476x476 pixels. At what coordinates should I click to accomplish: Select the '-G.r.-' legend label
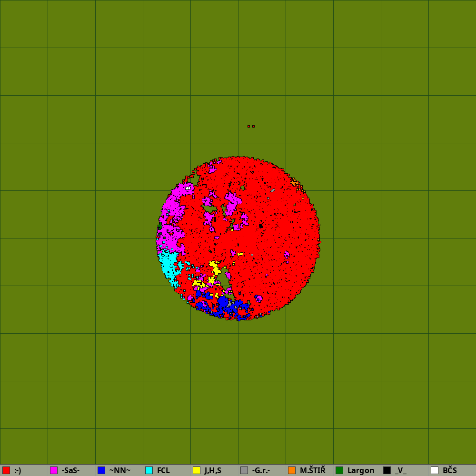click(x=261, y=471)
